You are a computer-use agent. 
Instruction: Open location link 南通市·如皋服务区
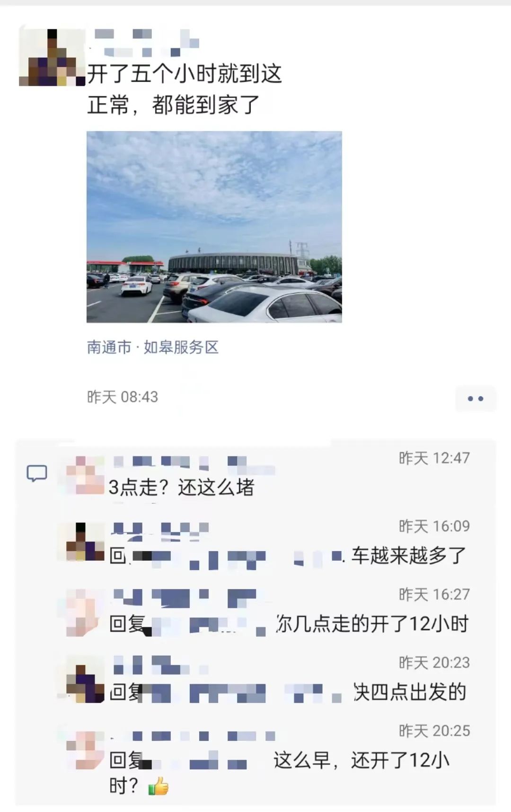152,347
